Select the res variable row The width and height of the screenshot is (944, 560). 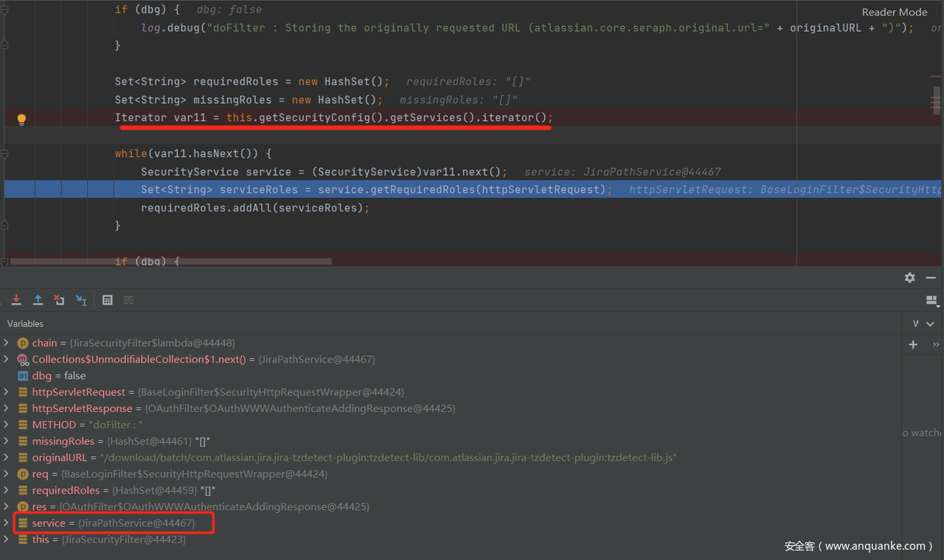coord(450,506)
